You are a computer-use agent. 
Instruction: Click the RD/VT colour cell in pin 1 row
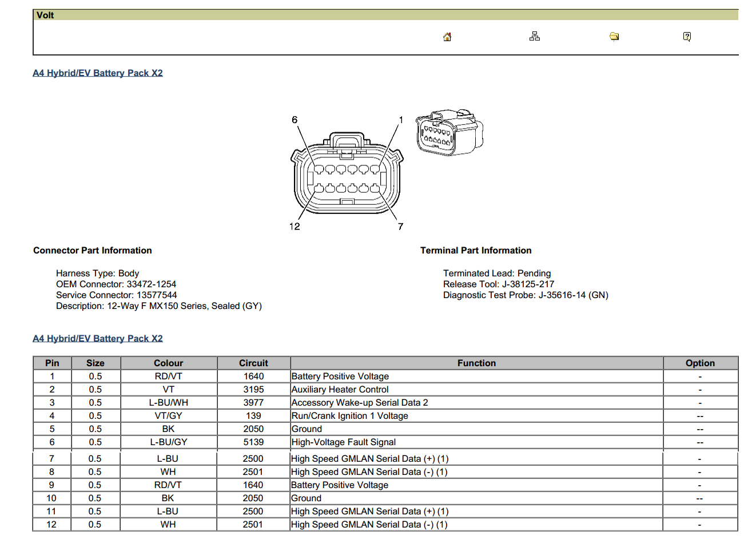tap(169, 376)
